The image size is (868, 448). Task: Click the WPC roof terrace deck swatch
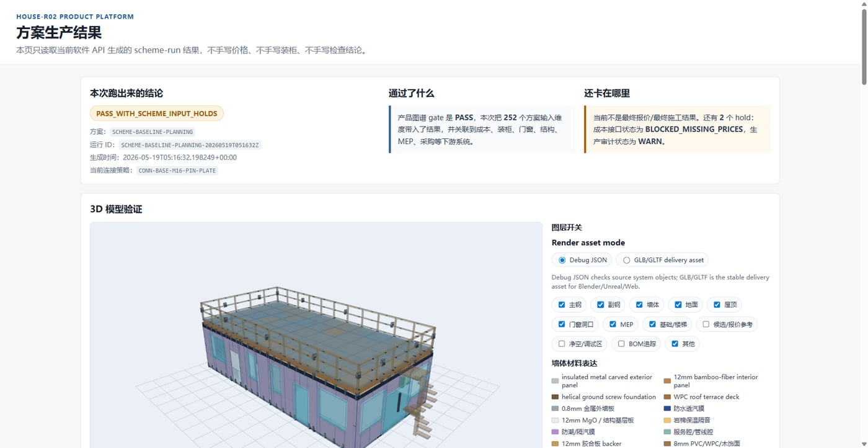tap(667, 397)
